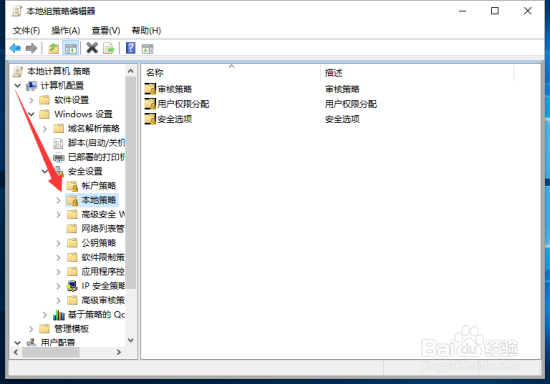Expand the 域名解析策略 node
This screenshot has height=384, width=550.
tap(45, 129)
